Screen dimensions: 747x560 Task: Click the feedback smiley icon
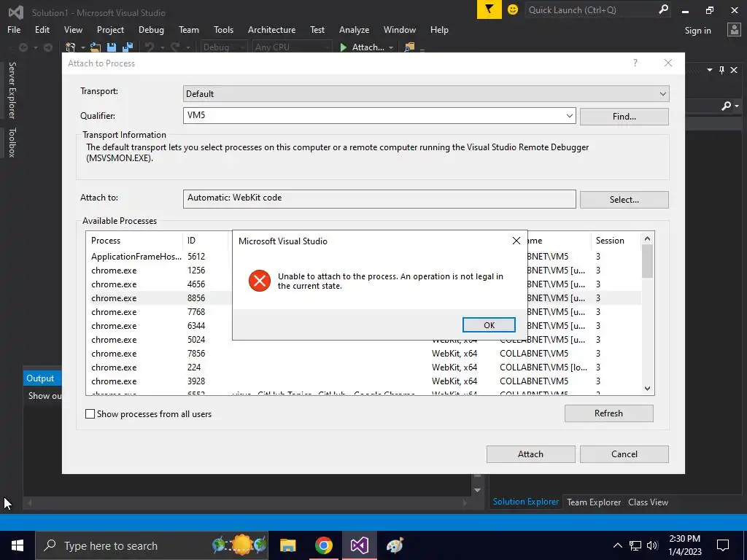tap(513, 9)
